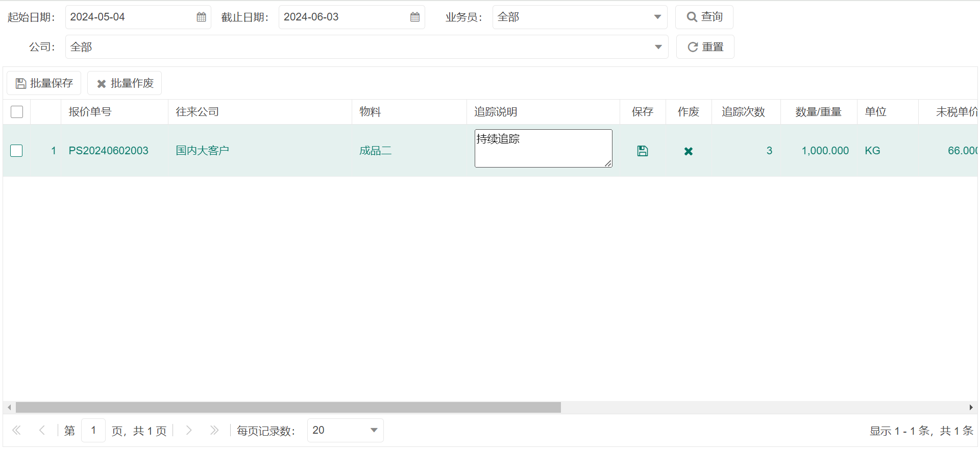Open the start date calendar picker
The width and height of the screenshot is (980, 449).
point(201,17)
